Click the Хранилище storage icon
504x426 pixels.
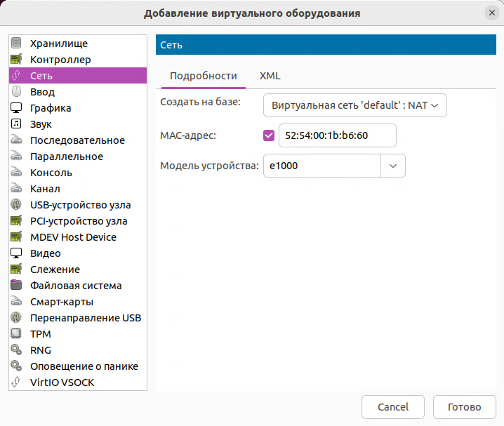tap(17, 44)
